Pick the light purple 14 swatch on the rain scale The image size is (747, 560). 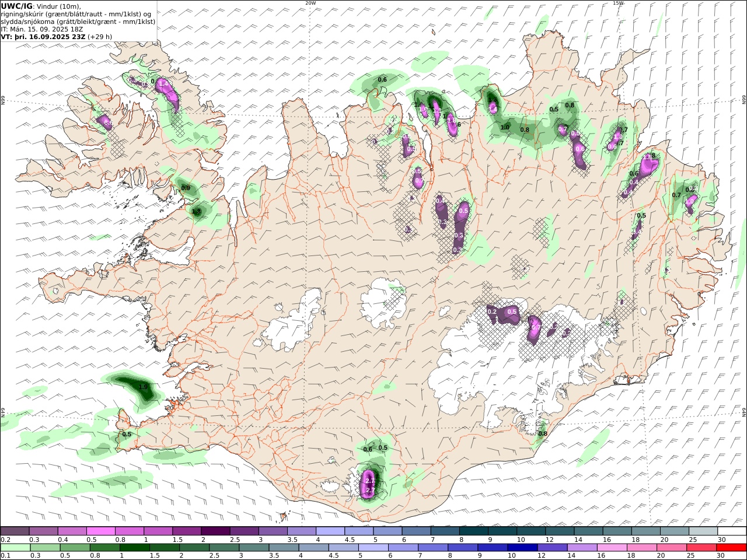[x=582, y=547]
